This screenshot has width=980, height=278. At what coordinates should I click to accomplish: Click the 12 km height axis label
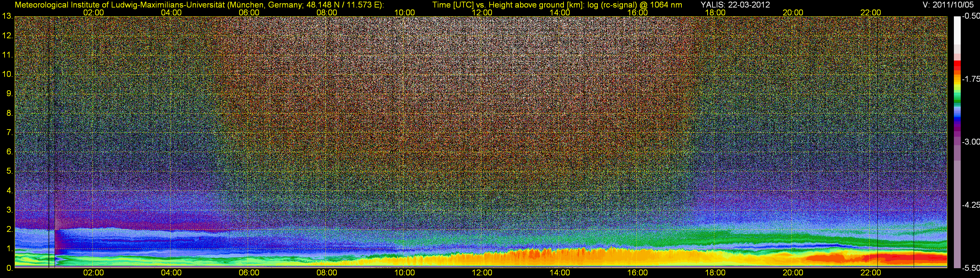pos(7,36)
